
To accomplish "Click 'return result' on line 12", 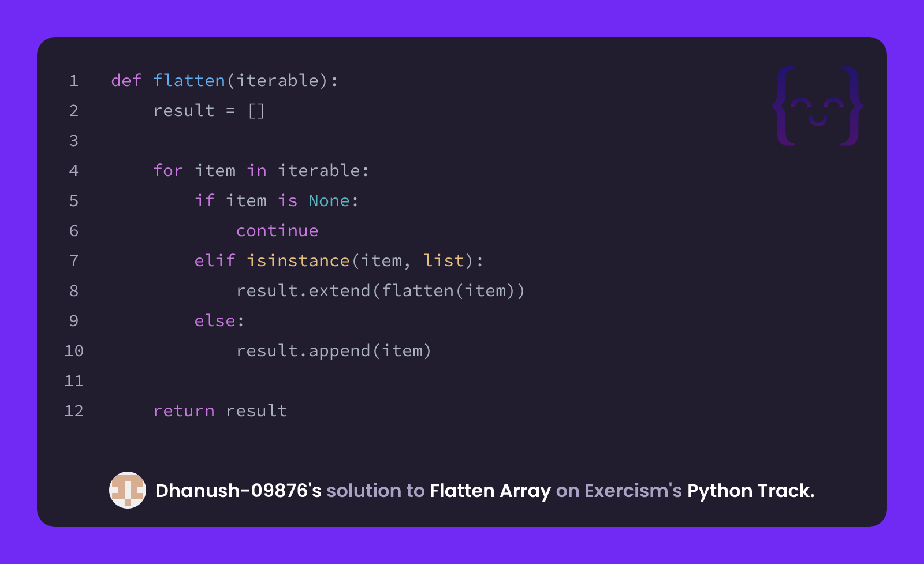I will [x=220, y=410].
